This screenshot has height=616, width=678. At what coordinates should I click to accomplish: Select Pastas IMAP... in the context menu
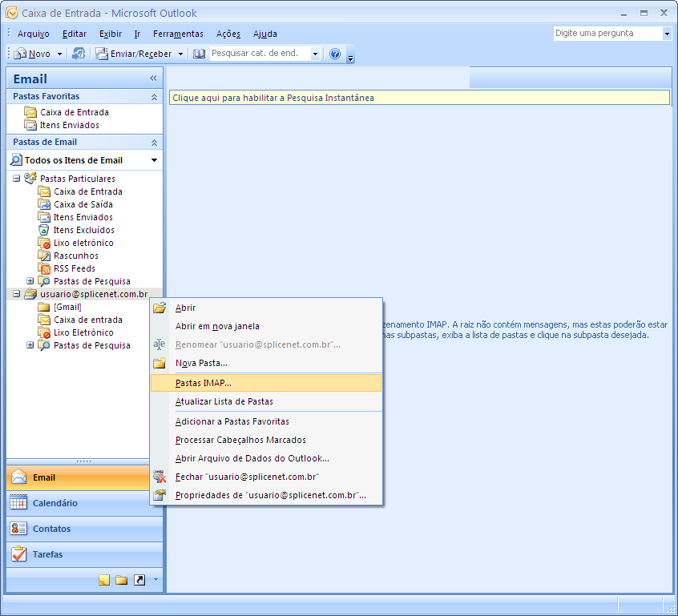pos(266,383)
